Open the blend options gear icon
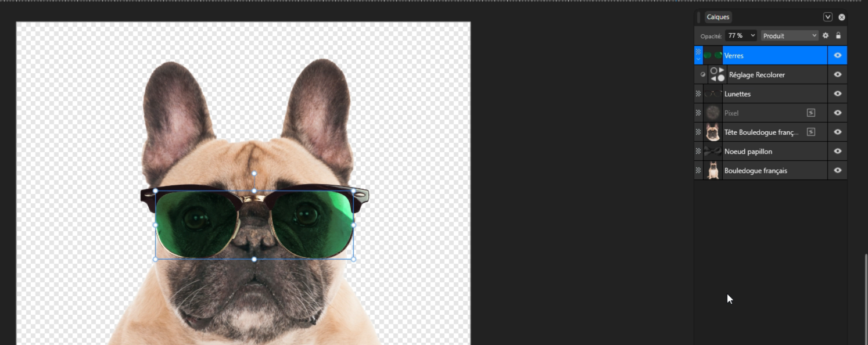 tap(825, 35)
